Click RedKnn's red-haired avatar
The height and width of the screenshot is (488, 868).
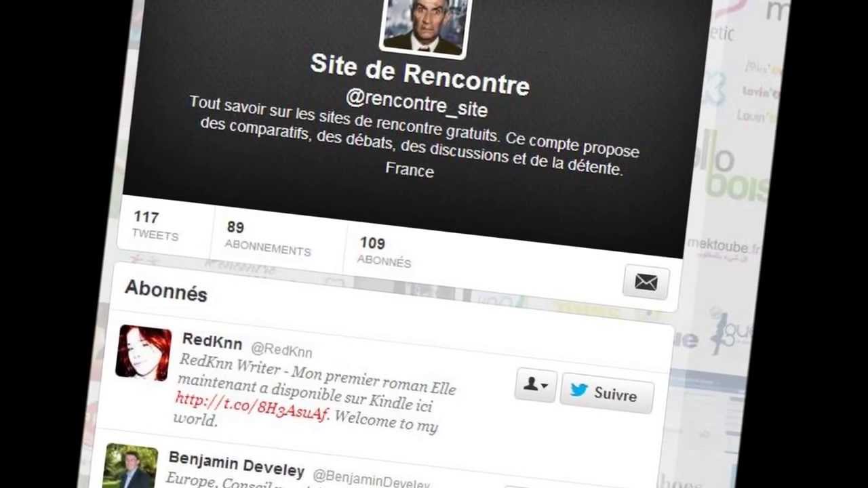coord(144,352)
